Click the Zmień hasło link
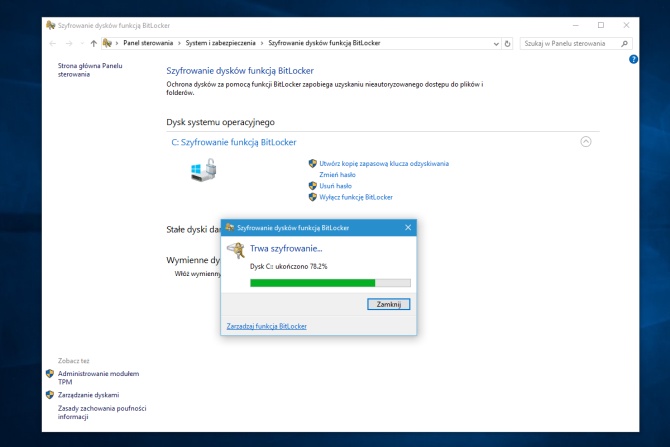Viewport: 670px width, 447px height. (x=337, y=174)
